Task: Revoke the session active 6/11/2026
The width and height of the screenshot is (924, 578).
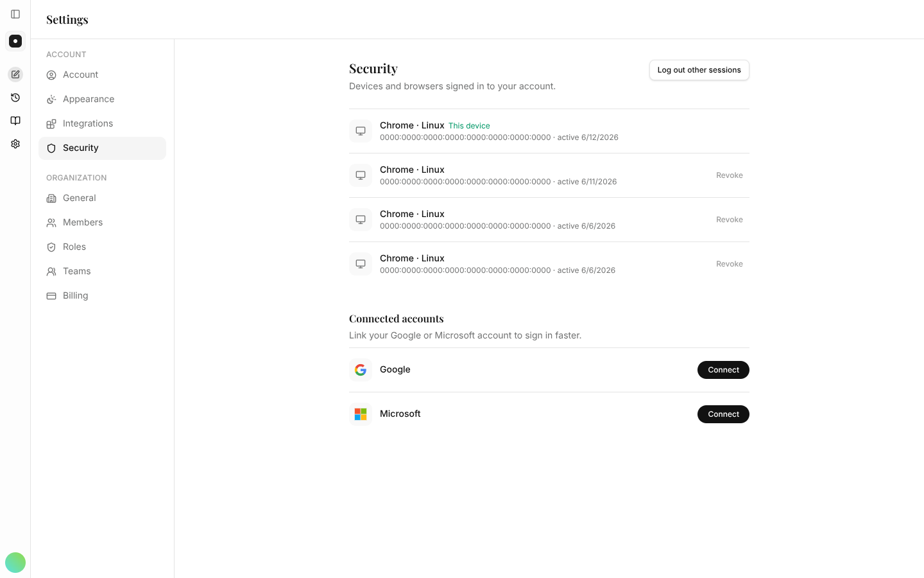Action: [x=730, y=175]
